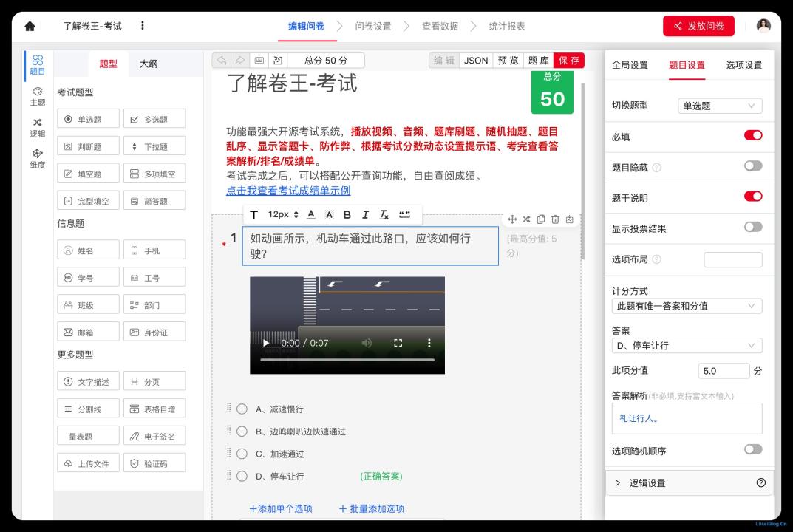This screenshot has width=793, height=532.
Task: Expand the 逻辑设置 section
Action: click(690, 483)
